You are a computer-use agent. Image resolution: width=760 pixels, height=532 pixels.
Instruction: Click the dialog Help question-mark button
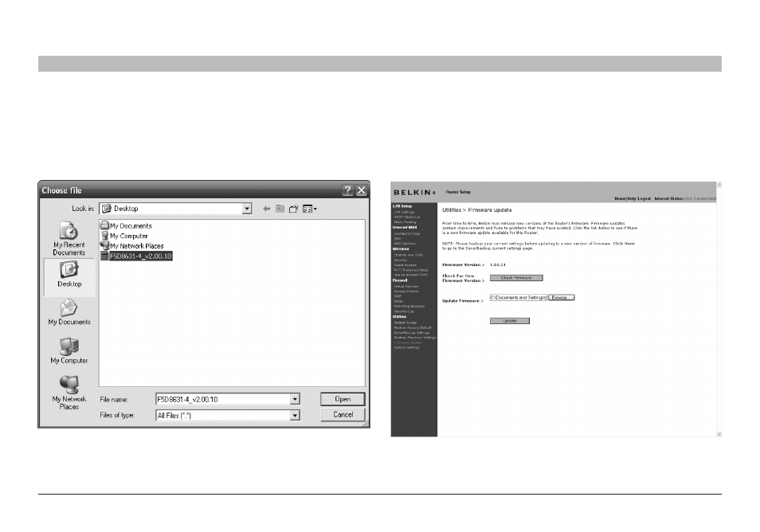click(347, 190)
